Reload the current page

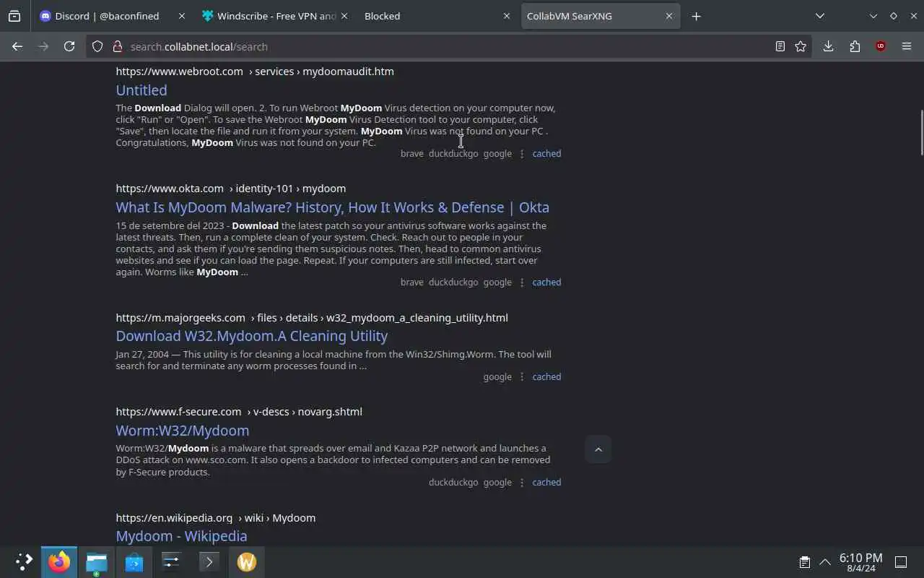(x=69, y=46)
